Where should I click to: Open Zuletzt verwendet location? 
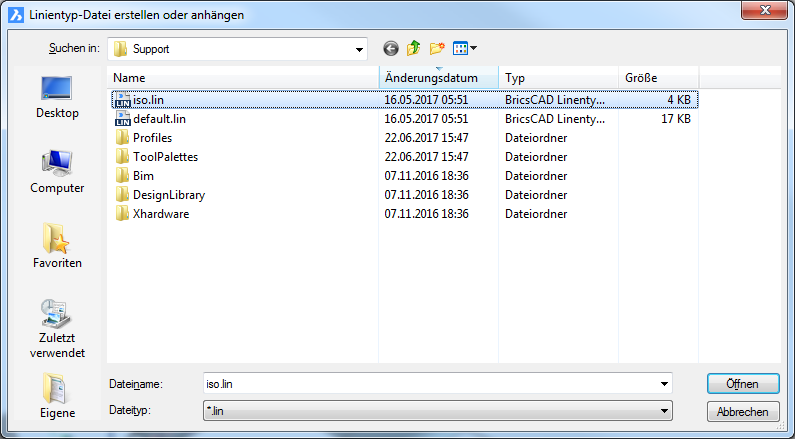coord(57,328)
